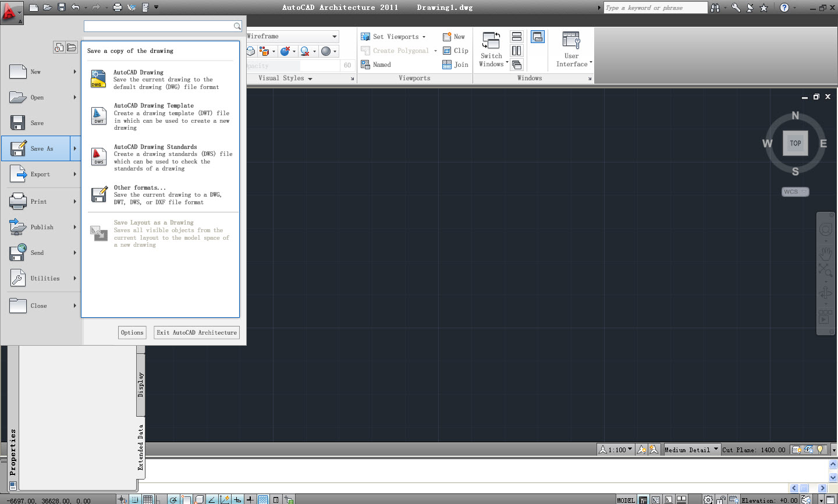Image resolution: width=838 pixels, height=504 pixels.
Task: Click the Undo arrow in Quick Access toolbar
Action: (x=76, y=8)
